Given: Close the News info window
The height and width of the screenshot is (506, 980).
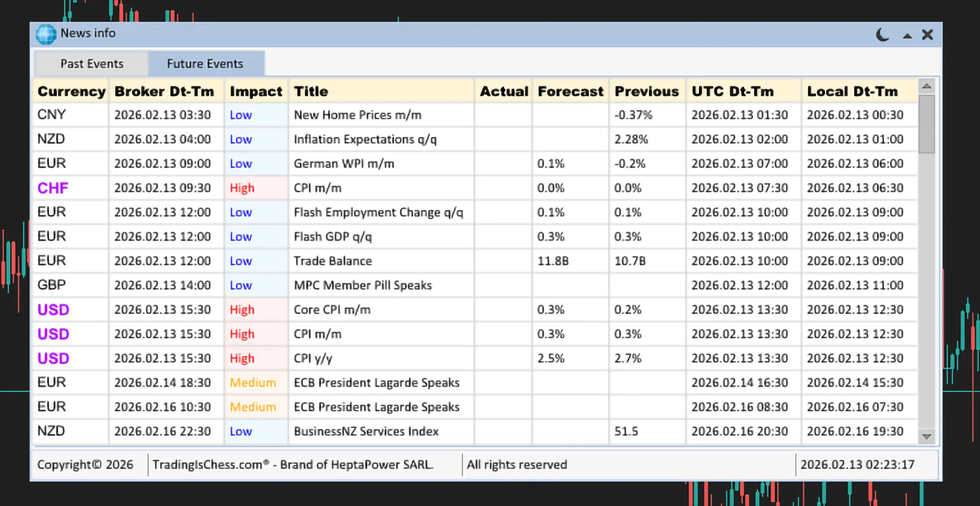Looking at the screenshot, I should (927, 35).
